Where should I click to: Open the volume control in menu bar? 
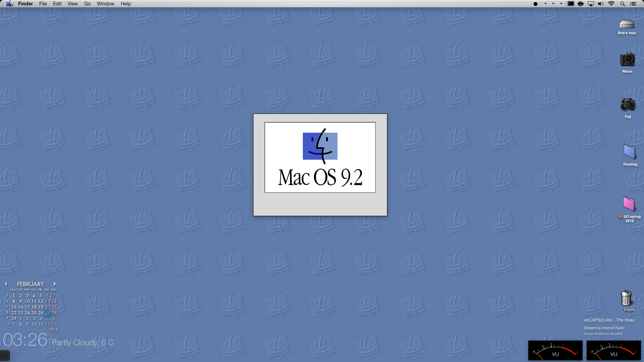click(601, 4)
